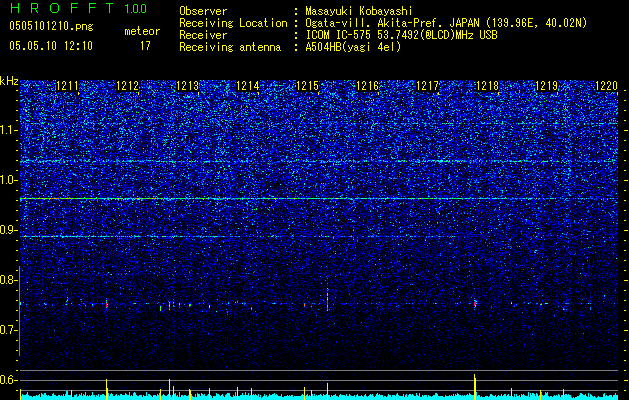Screen dimensions: 629x400
Task: Select observer name Masayuki Kobayashi
Action: (x=359, y=11)
